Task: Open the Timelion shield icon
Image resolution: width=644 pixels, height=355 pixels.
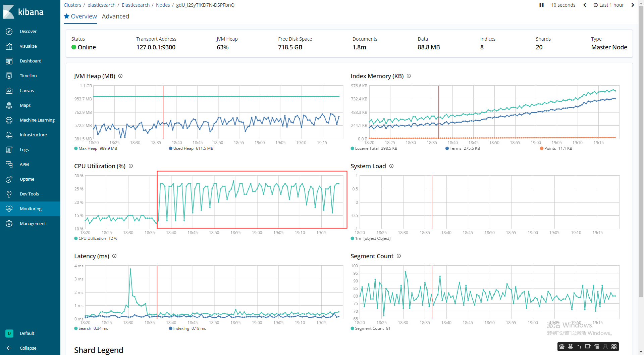Action: point(9,76)
